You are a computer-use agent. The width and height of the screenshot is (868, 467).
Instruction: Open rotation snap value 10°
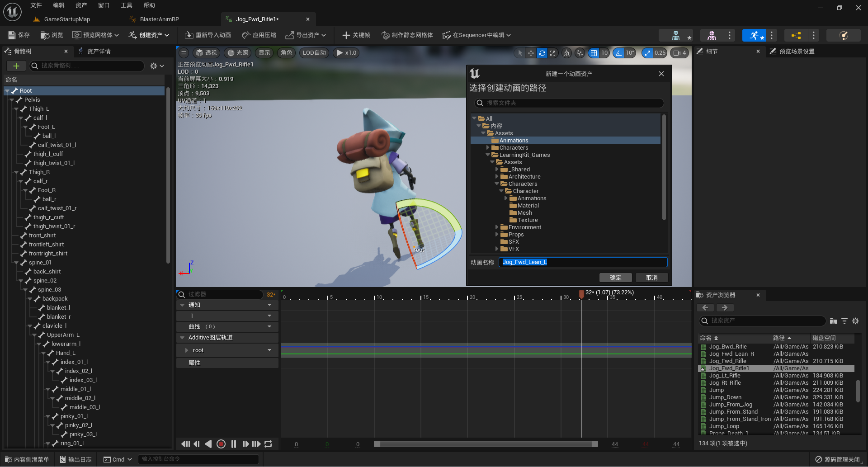pos(630,53)
